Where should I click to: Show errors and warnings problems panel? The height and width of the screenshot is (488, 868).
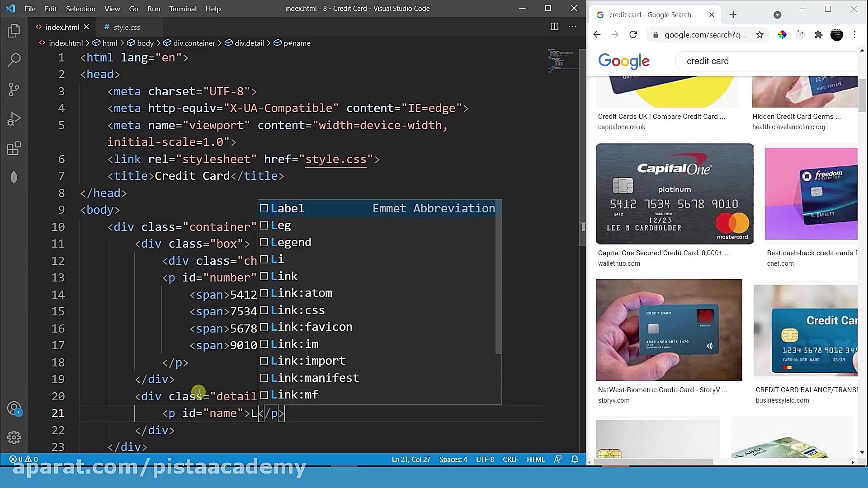coord(24,459)
